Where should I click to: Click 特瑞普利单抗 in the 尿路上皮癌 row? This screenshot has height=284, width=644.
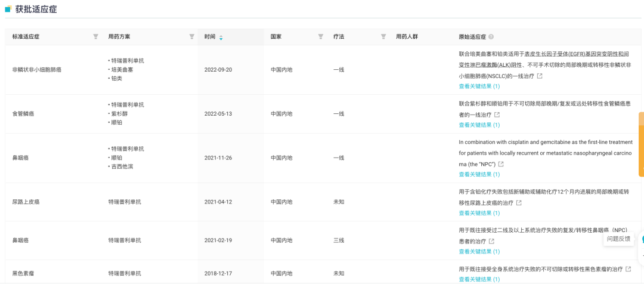(125, 202)
